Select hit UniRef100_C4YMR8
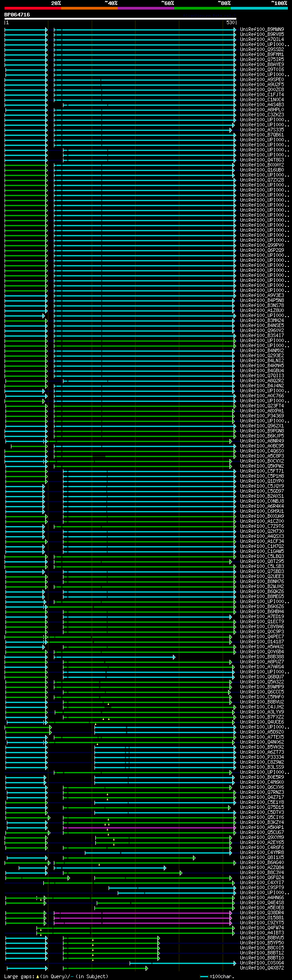Image resolution: width=292 pixels, height=980 pixels. (x=262, y=852)
